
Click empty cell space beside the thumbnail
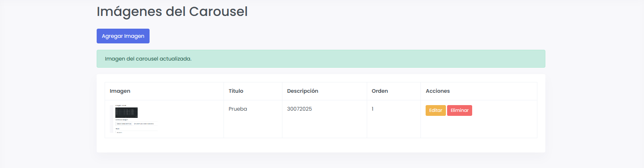coord(191,119)
